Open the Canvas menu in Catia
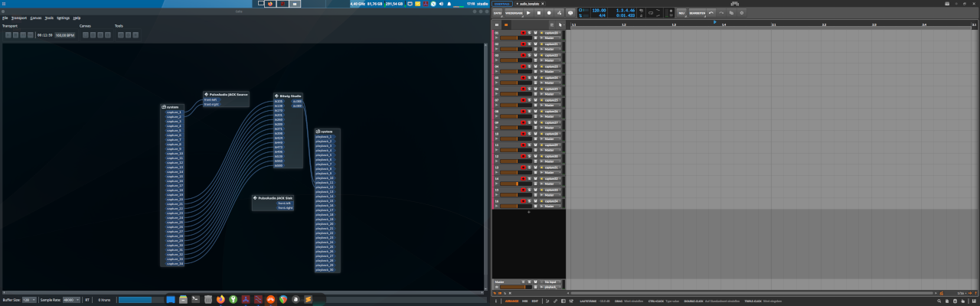The image size is (980, 306). (36, 18)
